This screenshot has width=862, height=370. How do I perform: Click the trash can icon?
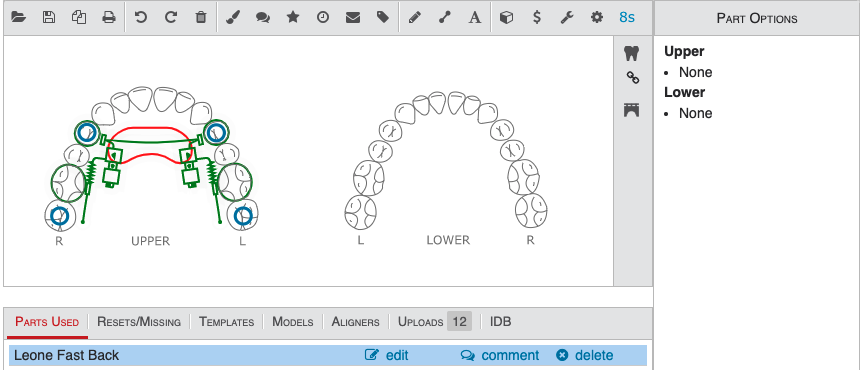201,18
